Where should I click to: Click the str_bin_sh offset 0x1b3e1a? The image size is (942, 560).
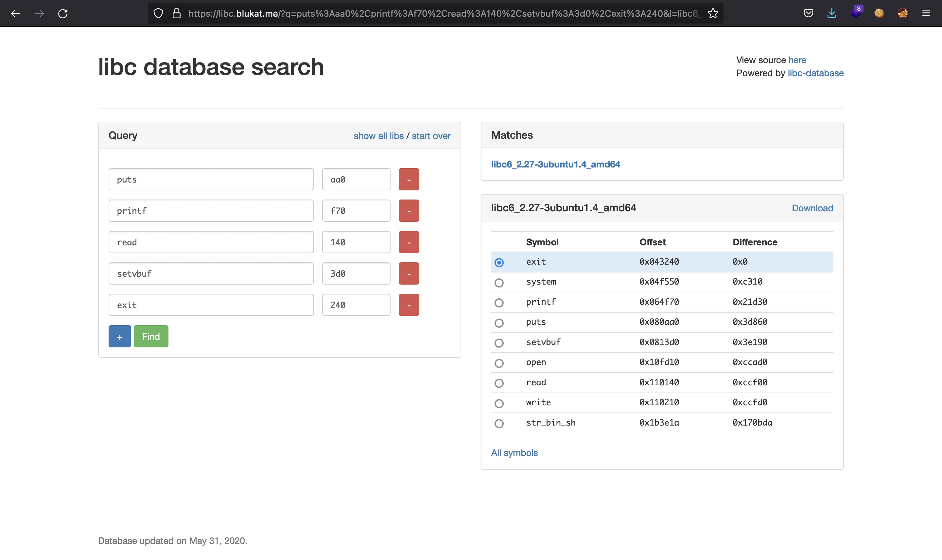659,423
